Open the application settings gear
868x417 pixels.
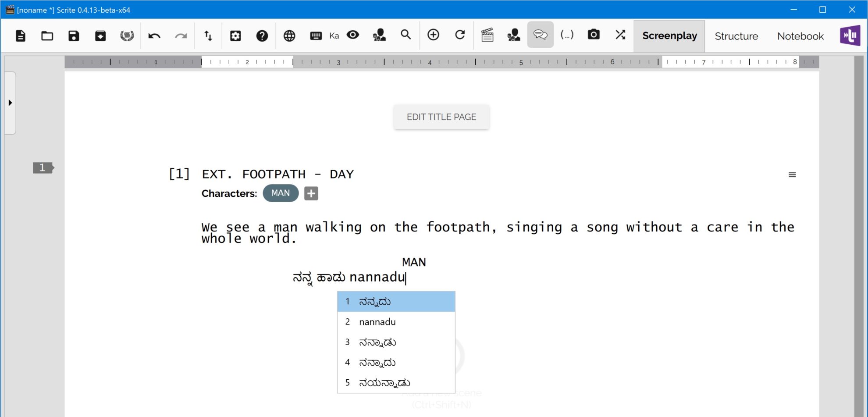[236, 36]
